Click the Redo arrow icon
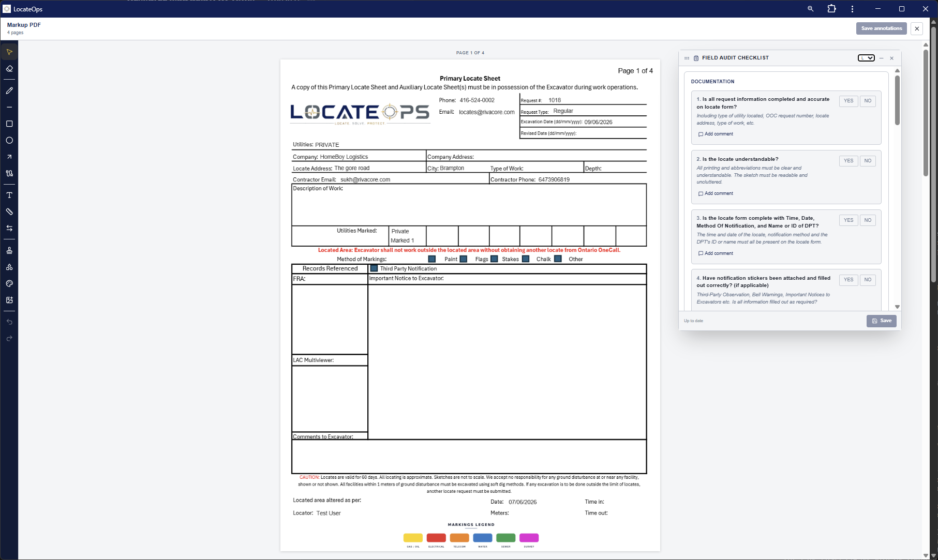The image size is (938, 560). pos(9,338)
